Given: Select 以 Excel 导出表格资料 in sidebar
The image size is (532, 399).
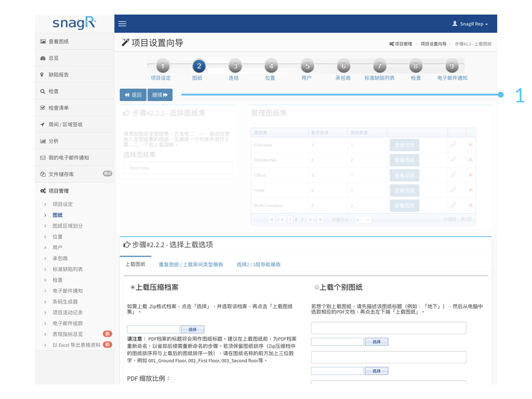Looking at the screenshot, I should coord(76,345).
